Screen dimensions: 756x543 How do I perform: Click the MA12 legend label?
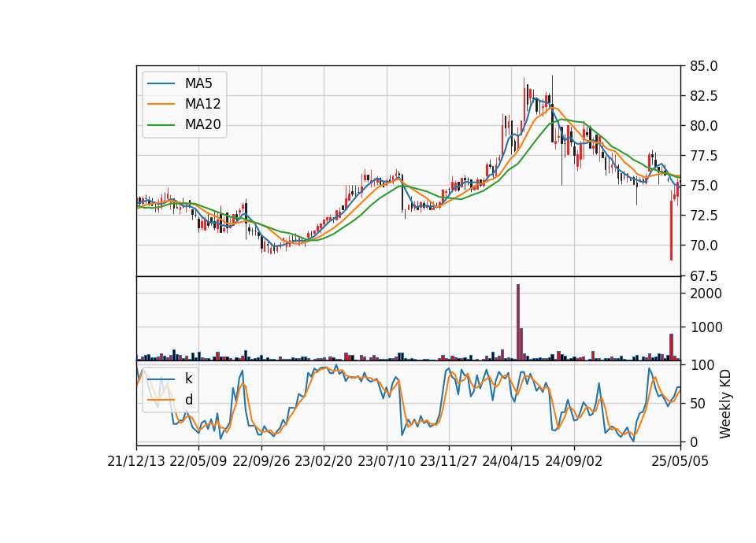202,104
